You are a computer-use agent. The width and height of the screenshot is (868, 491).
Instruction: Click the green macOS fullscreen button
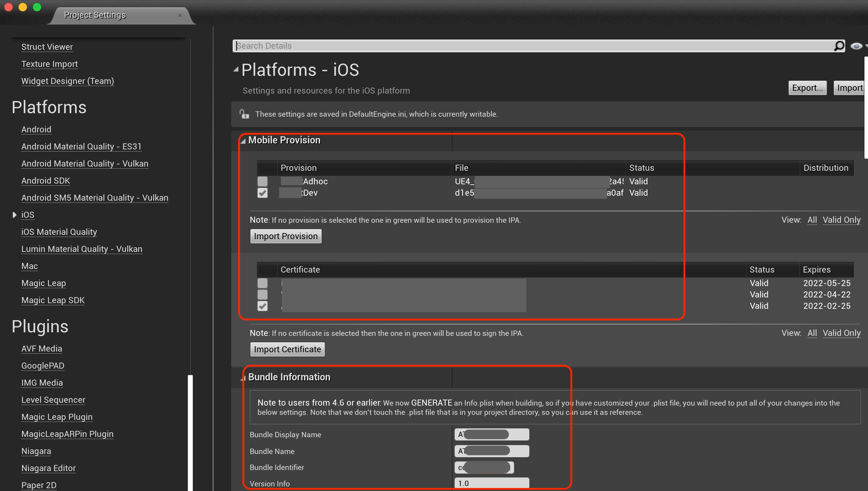click(37, 7)
